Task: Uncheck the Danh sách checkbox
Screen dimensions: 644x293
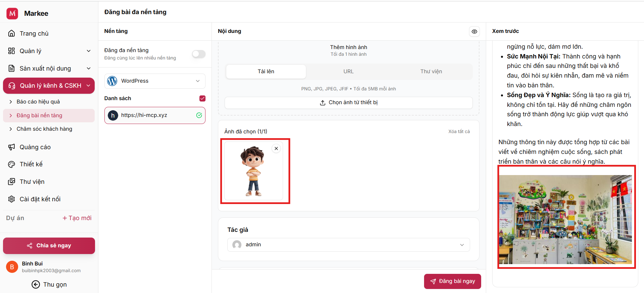Action: pyautogui.click(x=202, y=98)
